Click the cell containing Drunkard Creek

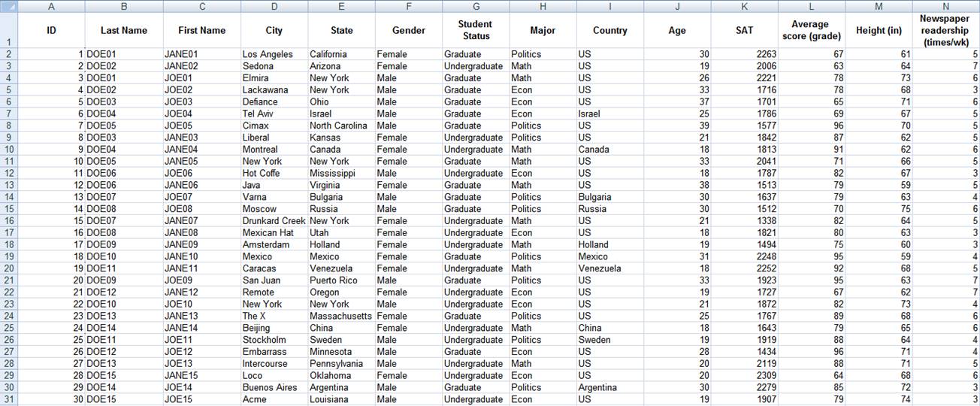(x=274, y=221)
